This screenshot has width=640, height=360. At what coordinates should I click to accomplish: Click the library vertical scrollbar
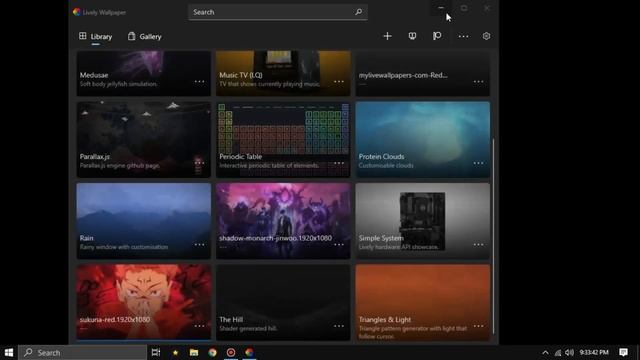(x=493, y=236)
